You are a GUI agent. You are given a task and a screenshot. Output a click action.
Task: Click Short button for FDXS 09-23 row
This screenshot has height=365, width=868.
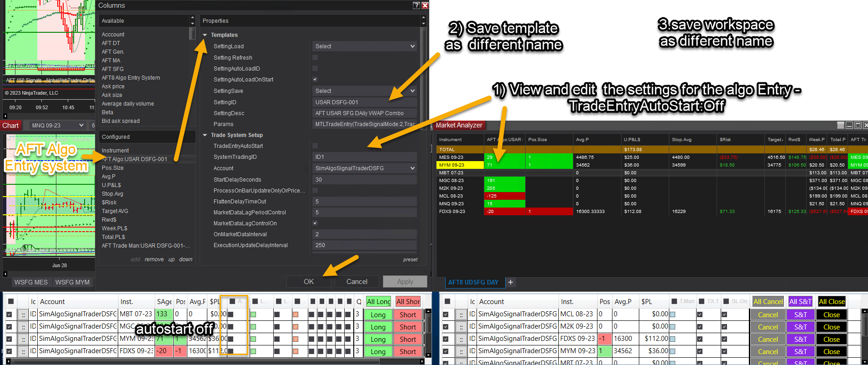point(408,351)
